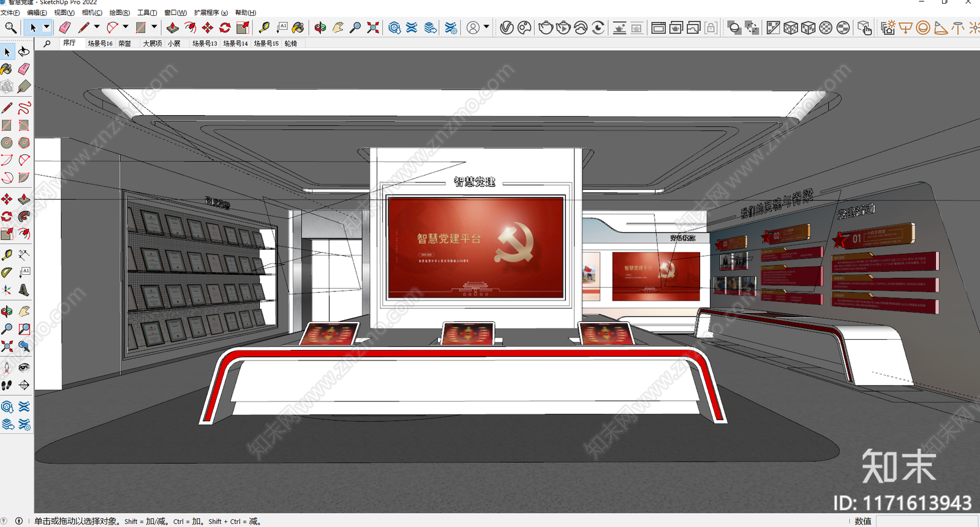Viewport: 980px width, 527px height.
Task: Search scenes with the magnifier icon
Action: (x=47, y=43)
